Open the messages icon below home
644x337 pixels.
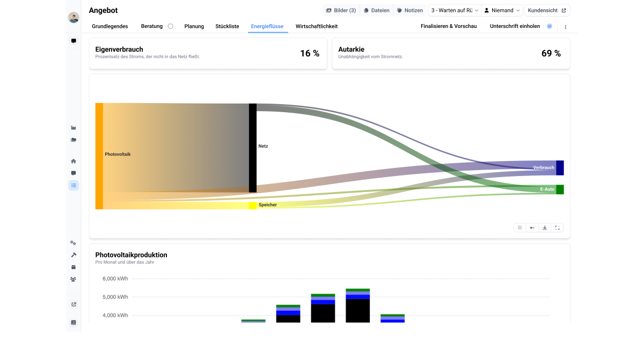click(x=74, y=173)
